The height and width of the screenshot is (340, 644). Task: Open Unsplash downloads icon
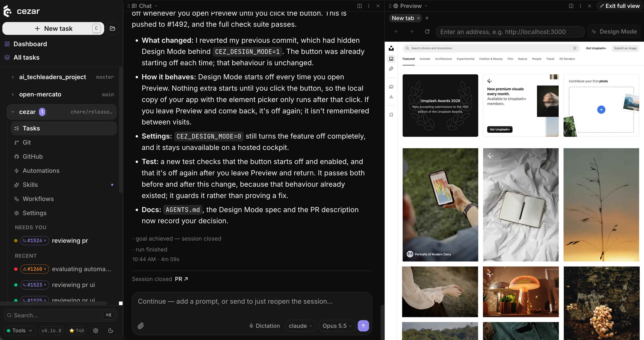(x=391, y=97)
